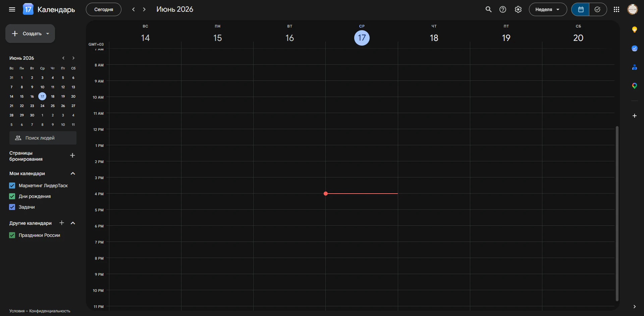The width and height of the screenshot is (644, 316).
Task: Open the main hamburger menu
Action: point(12,9)
